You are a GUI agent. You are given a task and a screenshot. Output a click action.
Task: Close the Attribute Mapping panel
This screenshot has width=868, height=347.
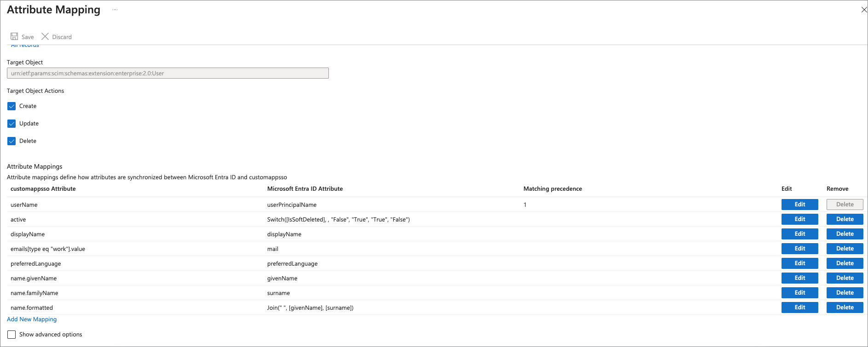click(x=863, y=10)
